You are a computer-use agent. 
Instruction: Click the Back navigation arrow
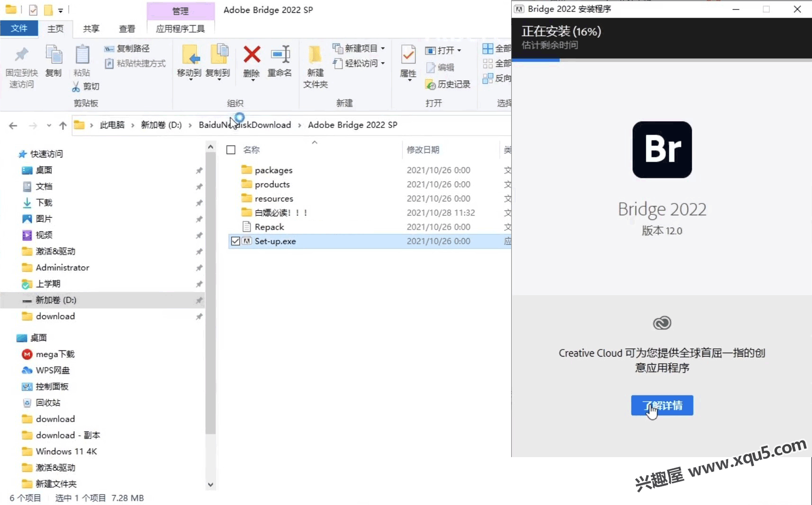coord(13,125)
